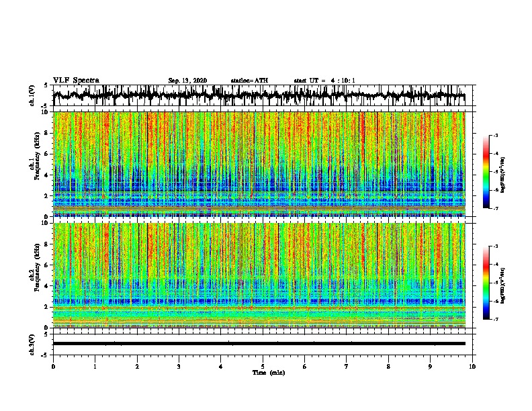Click the "Time (min)" axis label
The height and width of the screenshot is (411, 532).
click(269, 373)
